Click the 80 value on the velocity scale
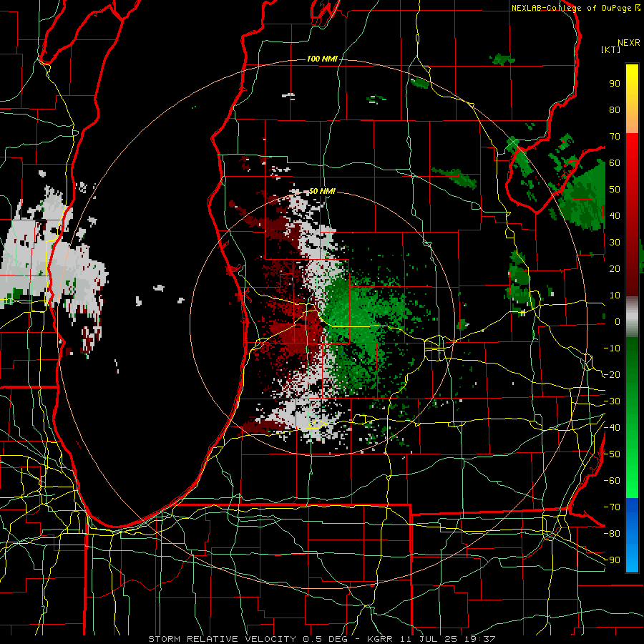This screenshot has height=644, width=644. point(615,110)
